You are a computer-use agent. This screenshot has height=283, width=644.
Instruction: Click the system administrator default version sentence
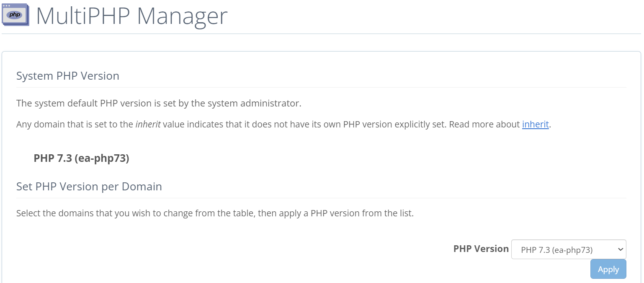[159, 103]
